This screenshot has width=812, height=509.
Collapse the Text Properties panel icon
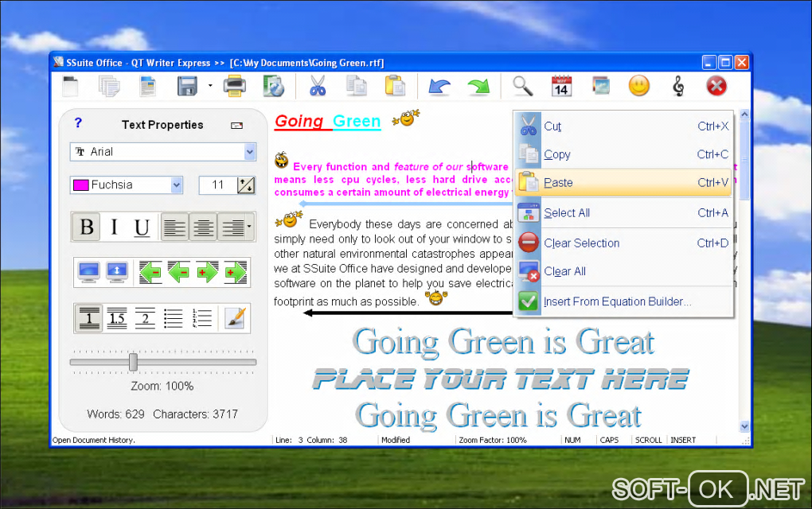236,125
